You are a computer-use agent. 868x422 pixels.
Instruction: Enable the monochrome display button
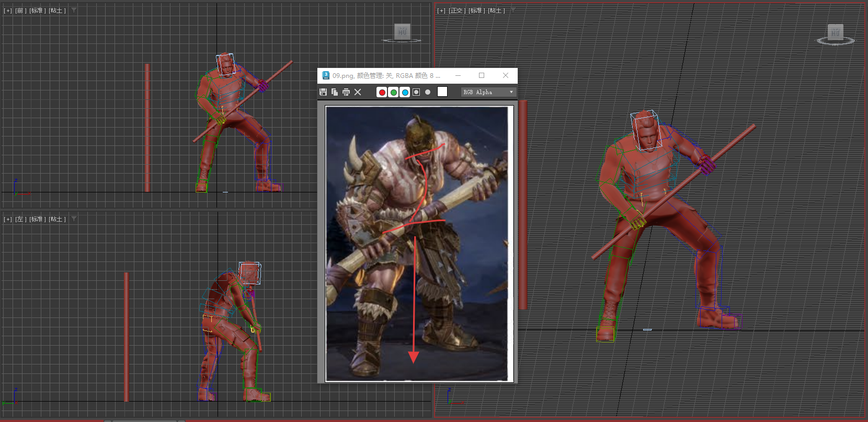tap(428, 92)
